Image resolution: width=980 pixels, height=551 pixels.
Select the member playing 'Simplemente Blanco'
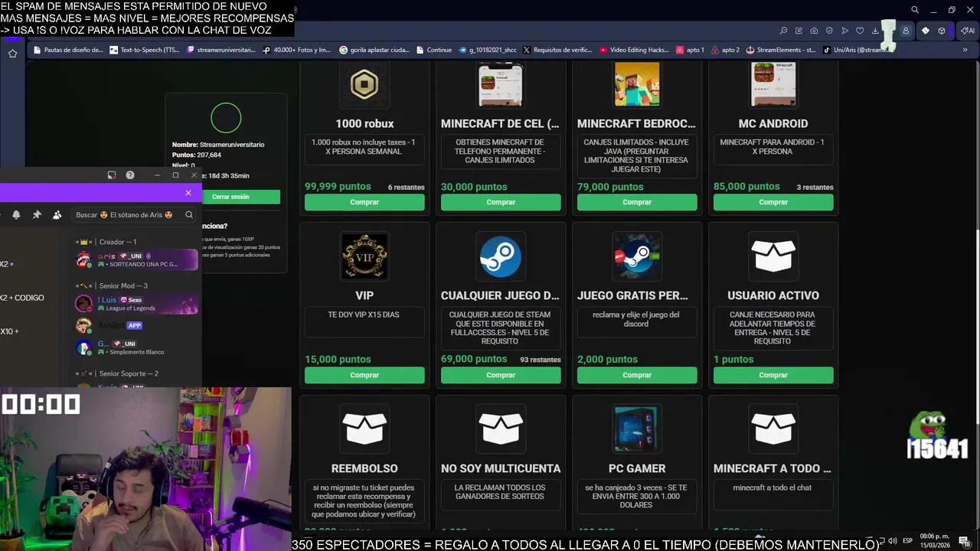pyautogui.click(x=136, y=347)
